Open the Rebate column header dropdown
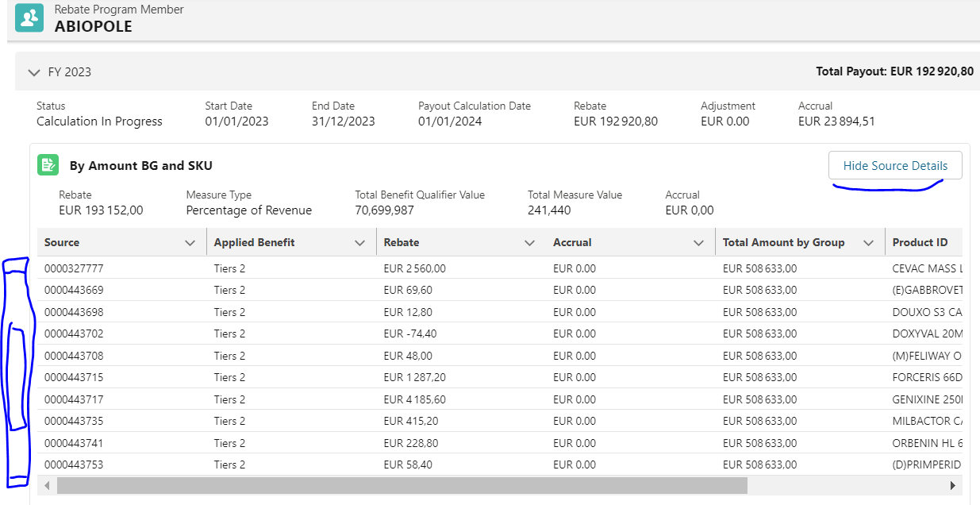Viewport: 980px width, 505px height. click(x=528, y=242)
